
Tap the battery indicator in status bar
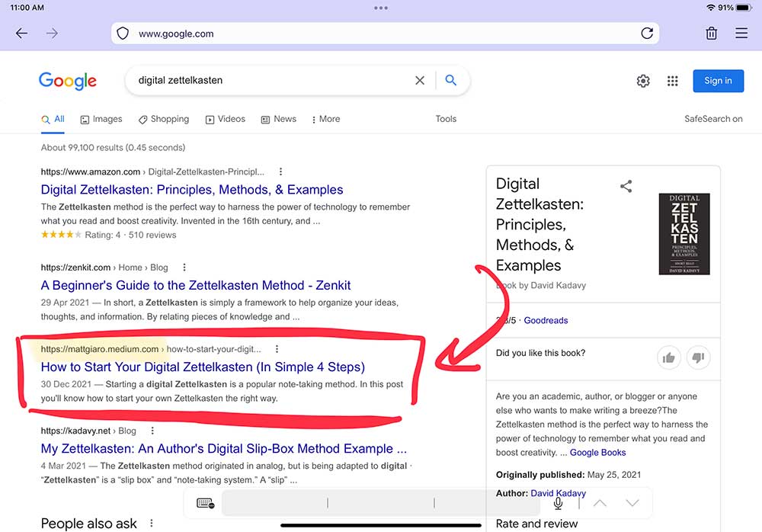coord(744,8)
